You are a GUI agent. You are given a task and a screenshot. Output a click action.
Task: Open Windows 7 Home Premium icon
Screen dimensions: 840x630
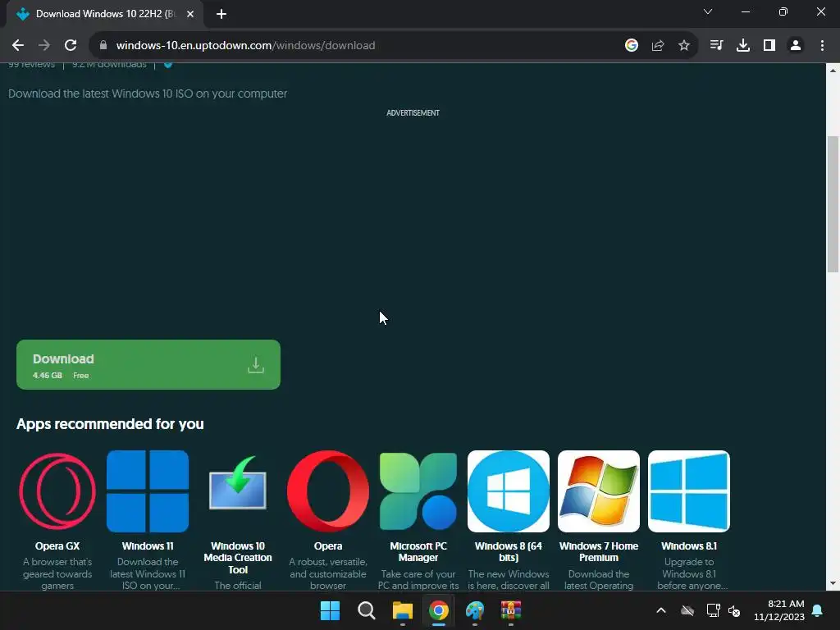[x=599, y=491]
